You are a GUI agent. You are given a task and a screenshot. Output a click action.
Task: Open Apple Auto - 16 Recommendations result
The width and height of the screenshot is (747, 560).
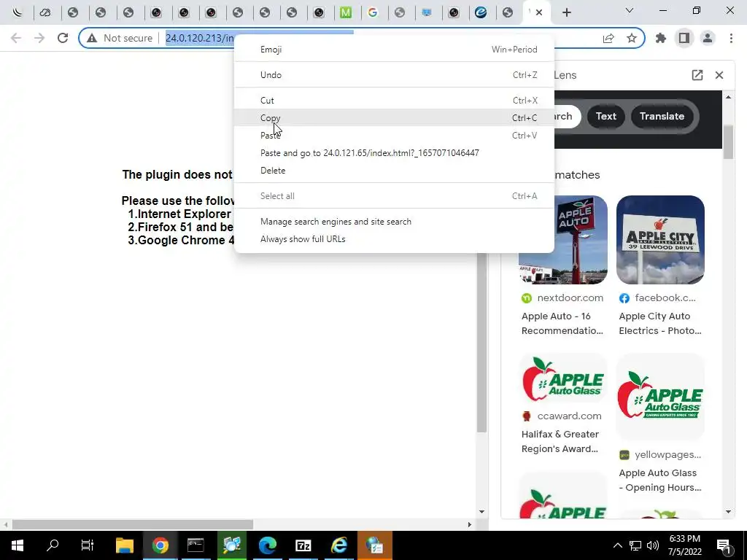pos(562,323)
